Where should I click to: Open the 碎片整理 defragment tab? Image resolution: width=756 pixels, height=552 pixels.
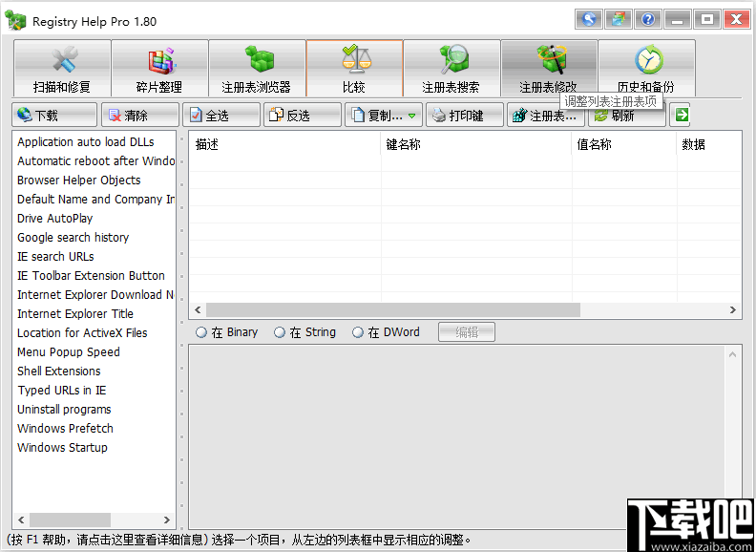click(x=159, y=68)
